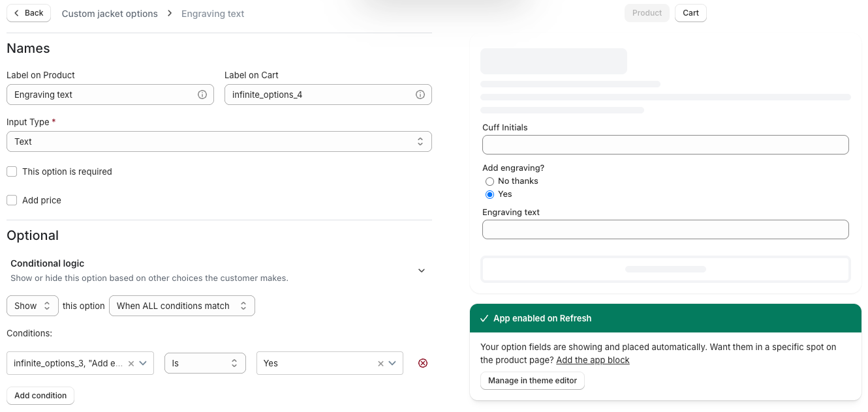Select the 'No thanks' radio button
Image resolution: width=868 pixels, height=412 pixels.
pyautogui.click(x=489, y=181)
